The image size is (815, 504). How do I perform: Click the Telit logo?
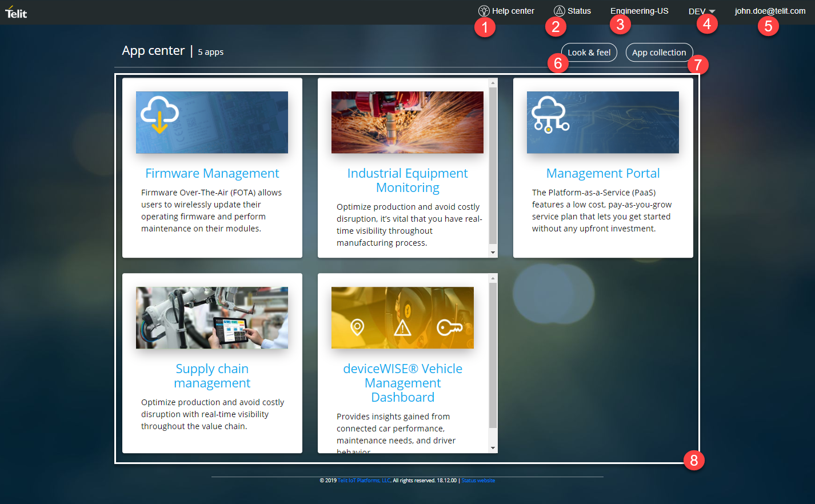(16, 12)
